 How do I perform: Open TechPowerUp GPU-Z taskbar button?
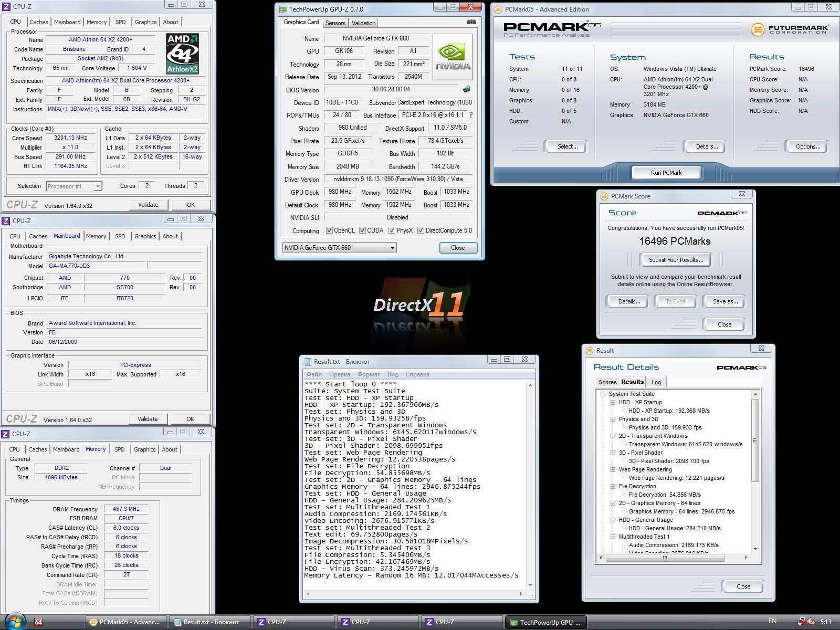(546, 622)
